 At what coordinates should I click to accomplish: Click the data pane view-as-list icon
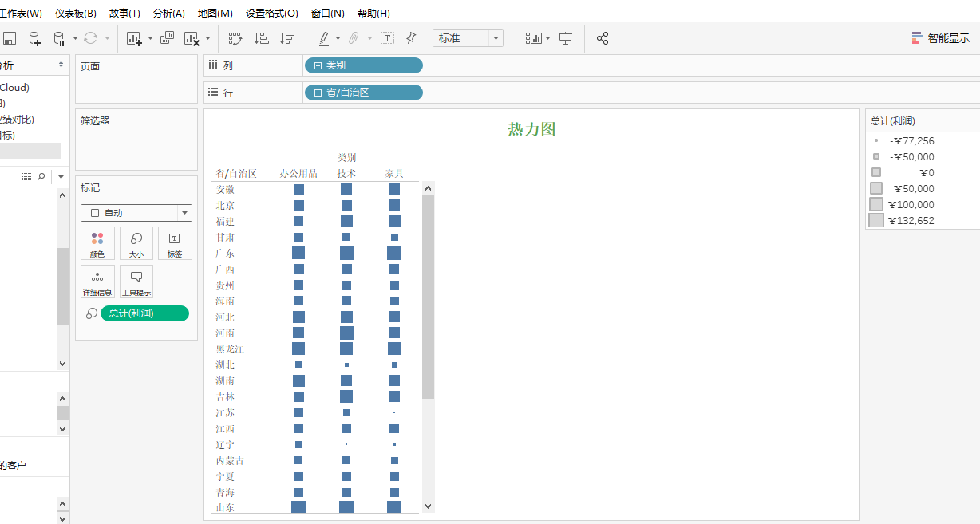pyautogui.click(x=26, y=176)
